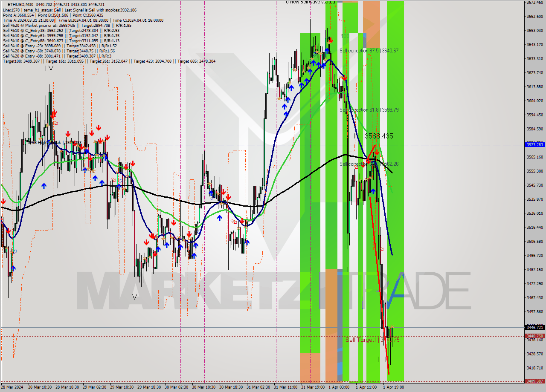The image size is (546, 392).
Task: Click the 3672.460 price axis value
Action: 534,2
